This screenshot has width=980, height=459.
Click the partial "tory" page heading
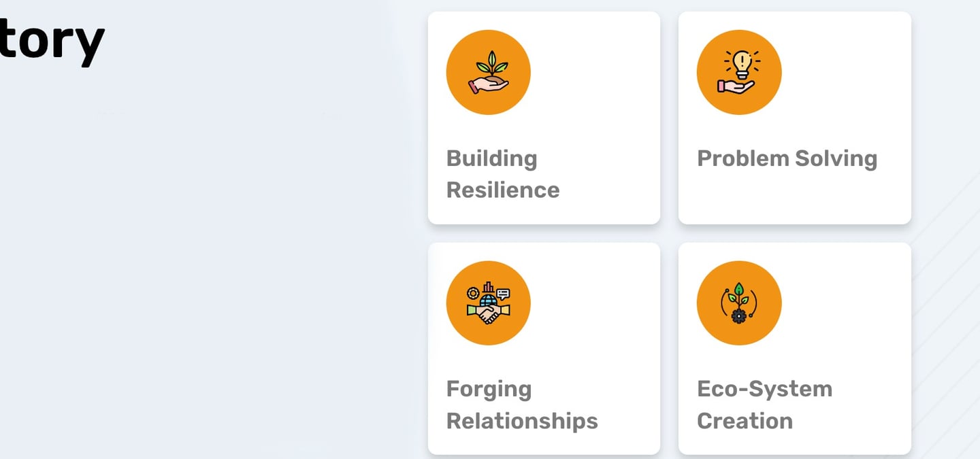click(x=52, y=41)
